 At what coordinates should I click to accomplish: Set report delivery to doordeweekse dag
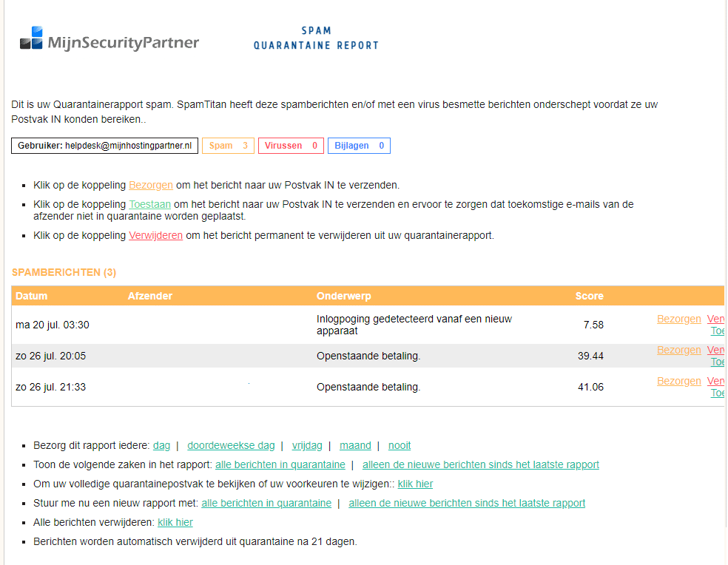point(231,446)
